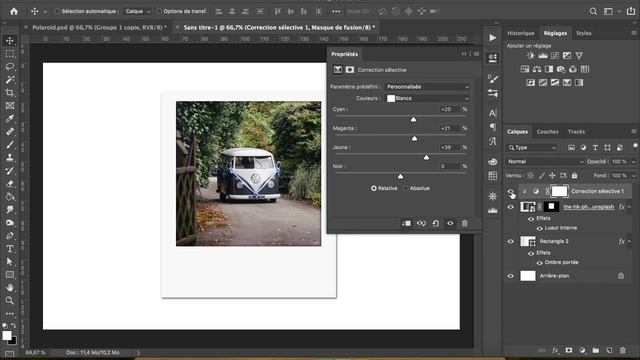Screen dimensions: 640x360
Task: Toggle layer visibility eye in Properties footer
Action: pos(450,223)
